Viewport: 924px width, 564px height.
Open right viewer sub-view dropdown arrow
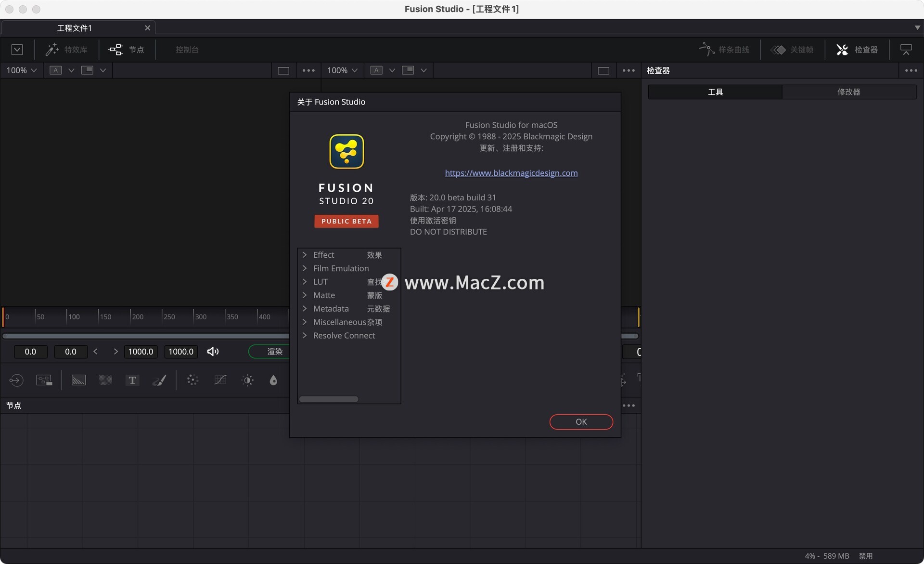coord(423,70)
